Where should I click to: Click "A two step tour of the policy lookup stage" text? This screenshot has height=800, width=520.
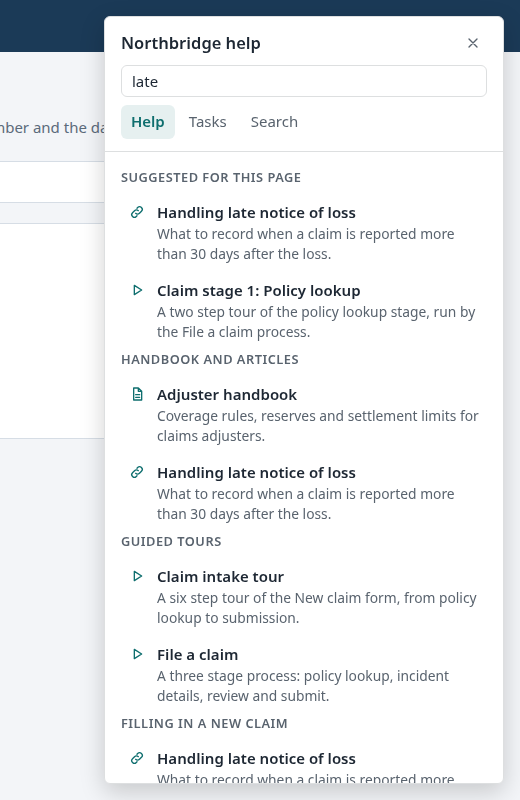316,322
